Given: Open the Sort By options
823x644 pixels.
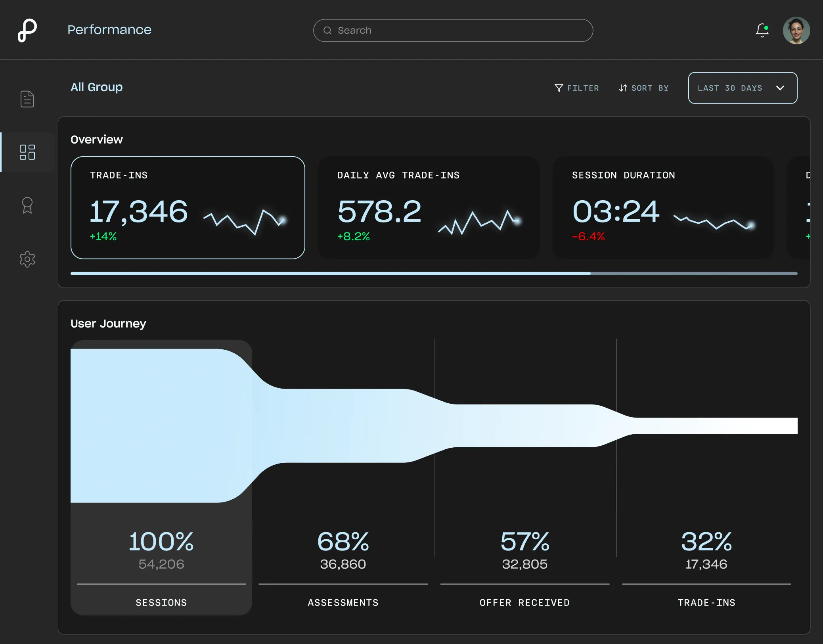Looking at the screenshot, I should tap(644, 88).
